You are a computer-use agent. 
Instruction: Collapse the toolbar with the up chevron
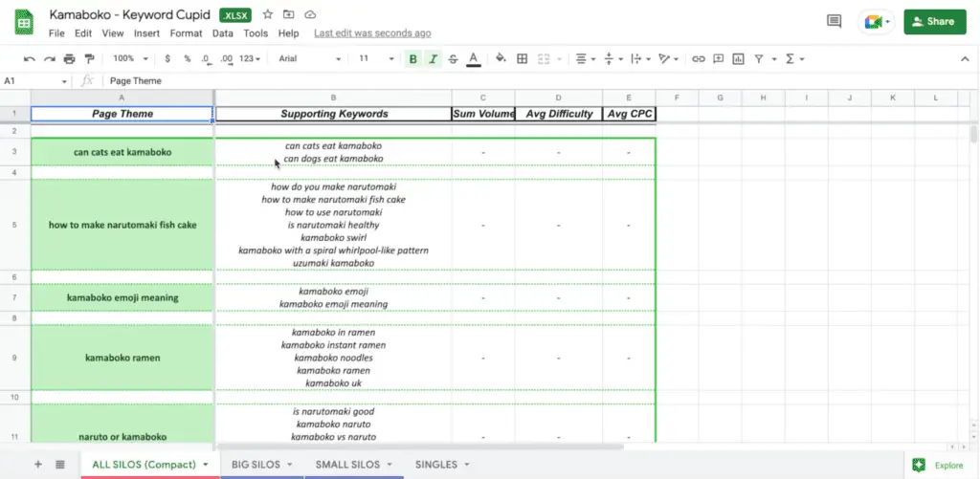[x=965, y=58]
